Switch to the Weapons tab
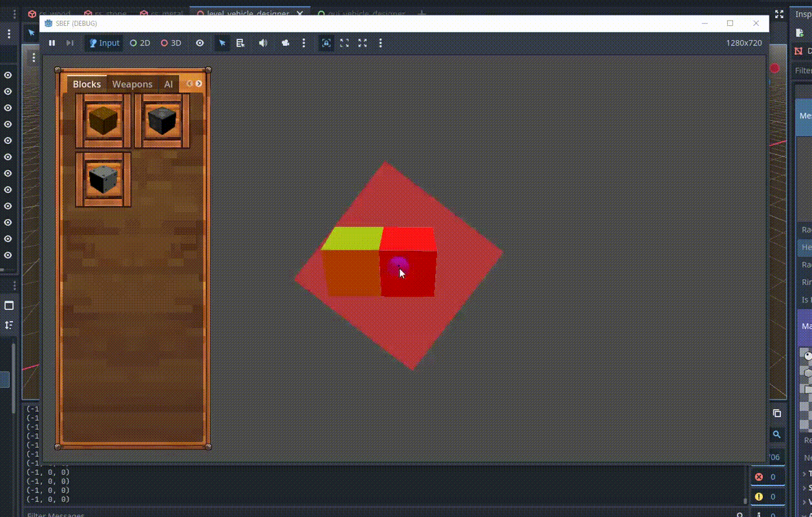The image size is (812, 517). [132, 84]
